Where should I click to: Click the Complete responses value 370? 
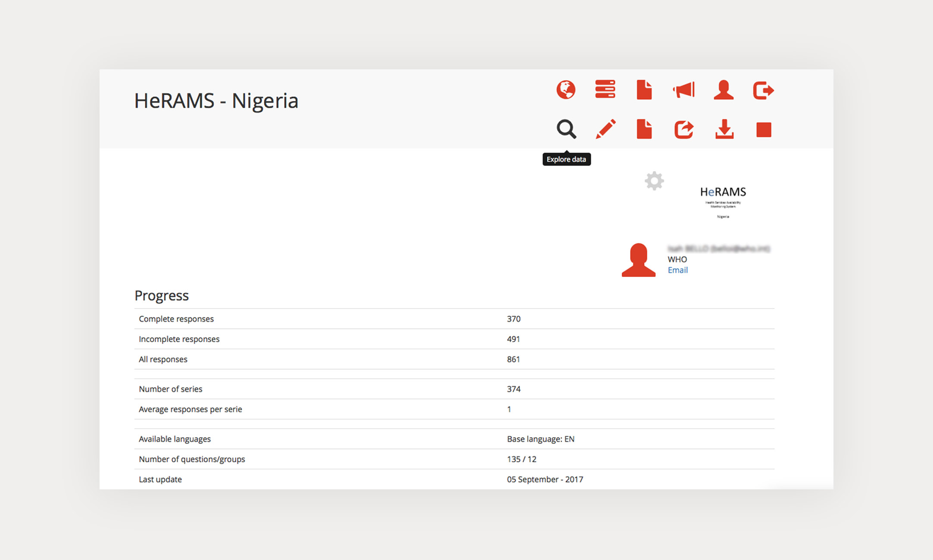[x=514, y=319]
